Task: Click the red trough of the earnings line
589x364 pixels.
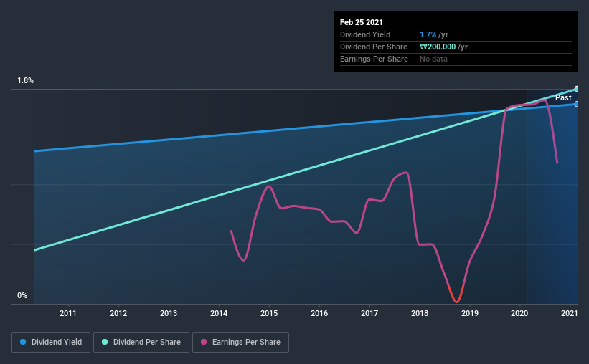Action: click(456, 301)
